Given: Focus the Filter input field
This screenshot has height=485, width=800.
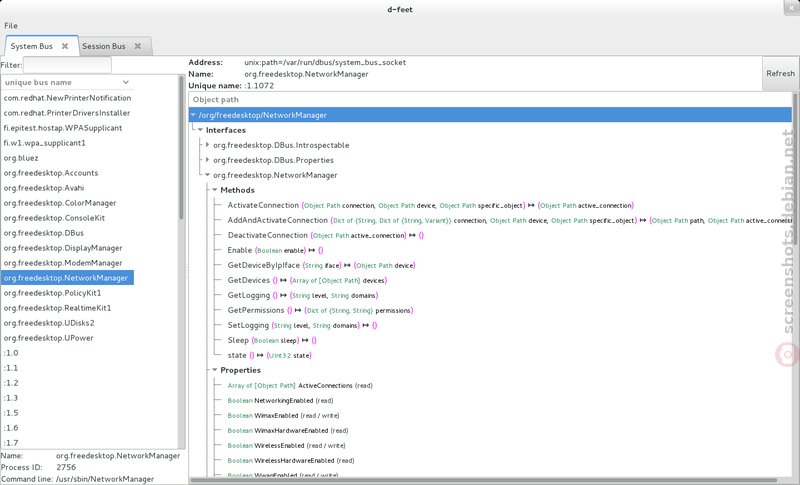Looking at the screenshot, I should (x=67, y=65).
